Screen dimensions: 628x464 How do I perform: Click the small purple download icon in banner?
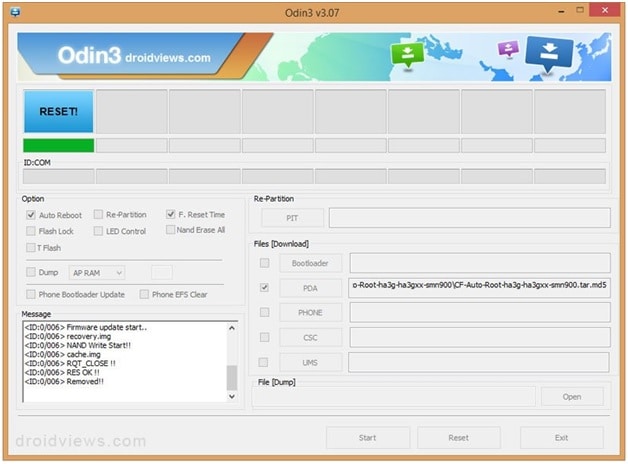(x=508, y=49)
